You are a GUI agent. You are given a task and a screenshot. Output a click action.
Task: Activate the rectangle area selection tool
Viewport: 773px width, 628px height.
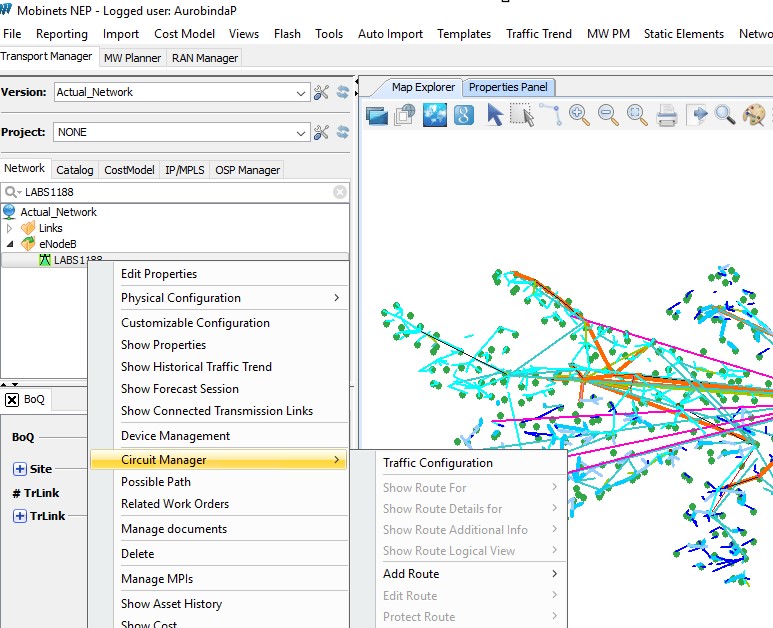pyautogui.click(x=522, y=115)
